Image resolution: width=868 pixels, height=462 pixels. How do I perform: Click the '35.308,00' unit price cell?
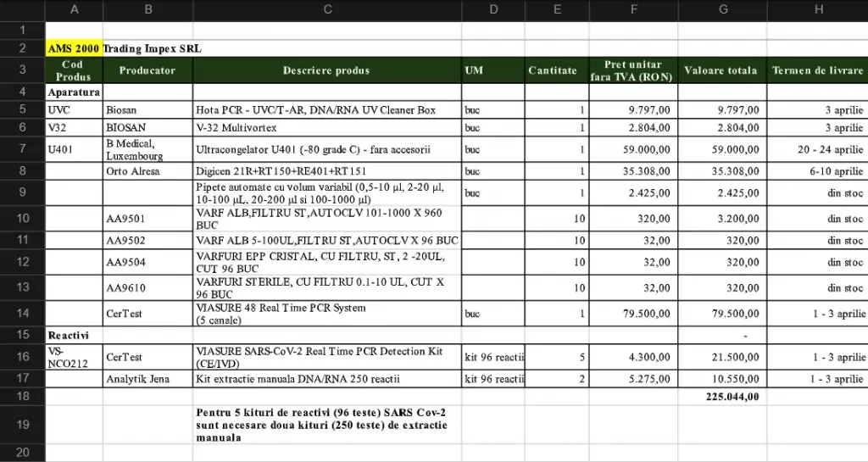(x=634, y=171)
